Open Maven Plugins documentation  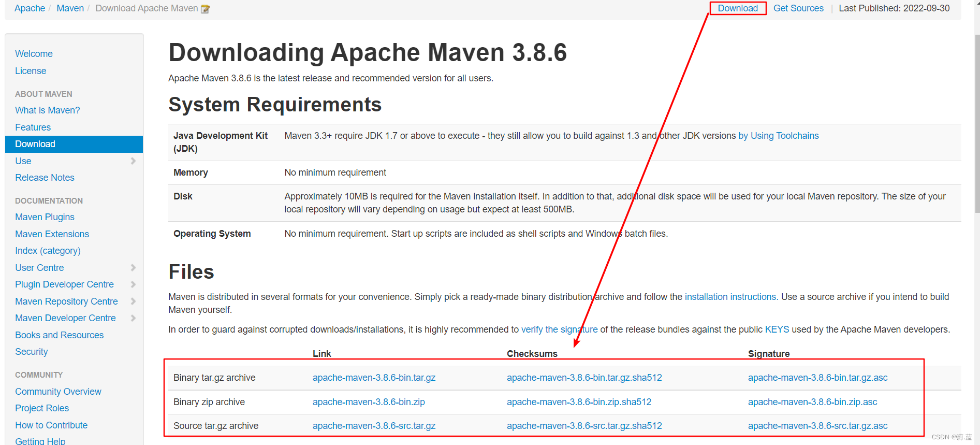[x=45, y=217]
